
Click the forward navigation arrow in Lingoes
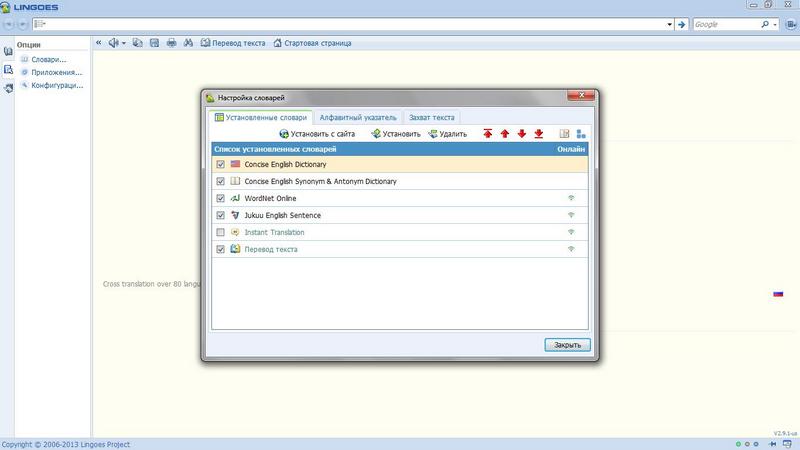pos(22,24)
